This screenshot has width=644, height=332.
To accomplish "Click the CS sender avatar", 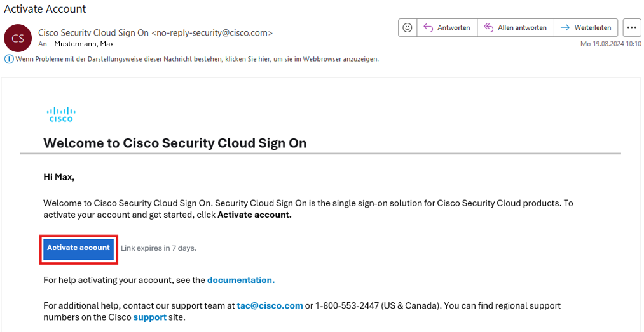I will 17,38.
